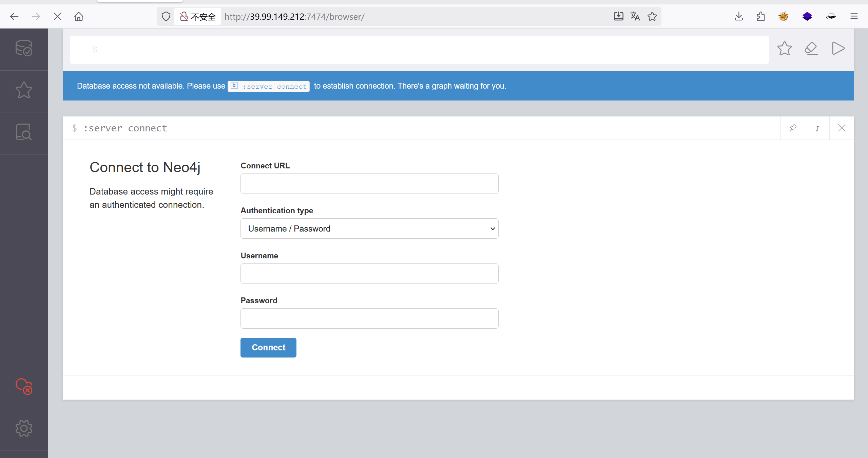Click into the Password field
The height and width of the screenshot is (458, 868).
[x=369, y=318]
